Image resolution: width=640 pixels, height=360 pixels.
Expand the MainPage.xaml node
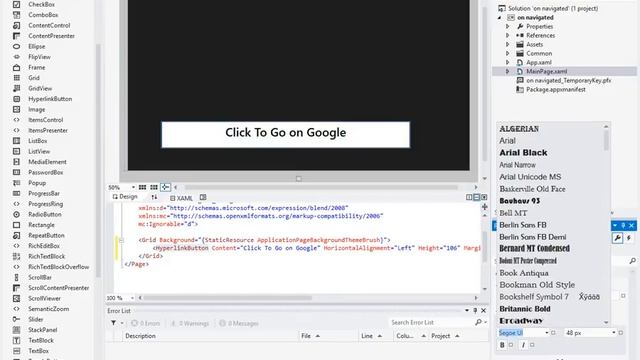508,71
